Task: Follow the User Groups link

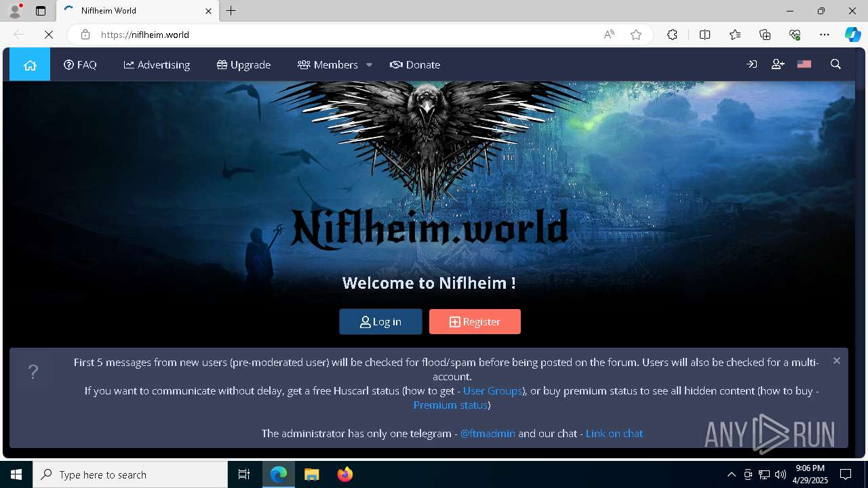Action: click(492, 391)
